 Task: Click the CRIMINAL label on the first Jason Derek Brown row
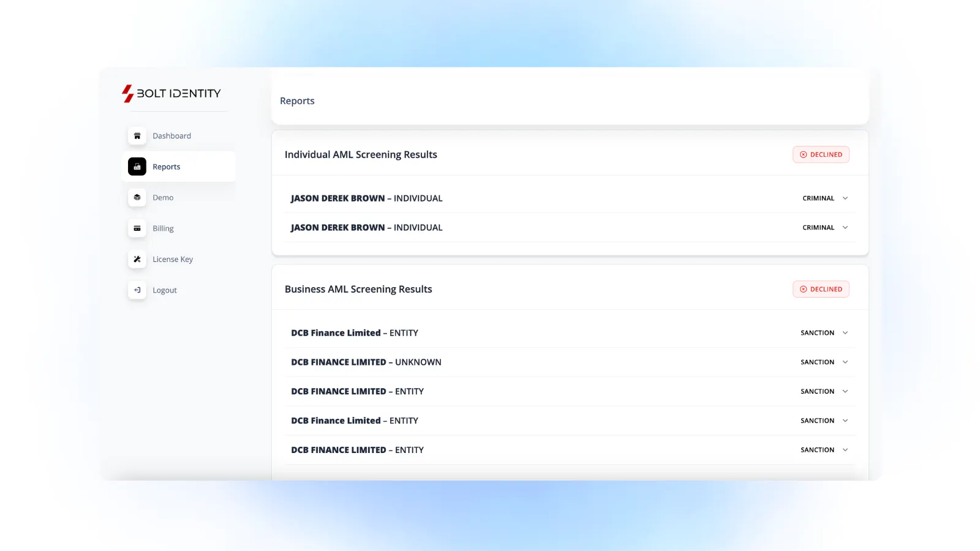[818, 198]
